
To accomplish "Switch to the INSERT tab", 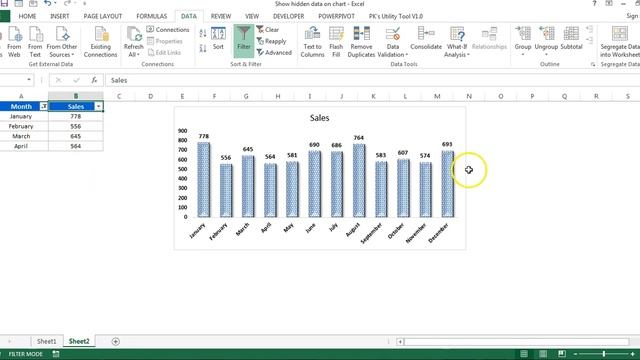I will (60, 16).
